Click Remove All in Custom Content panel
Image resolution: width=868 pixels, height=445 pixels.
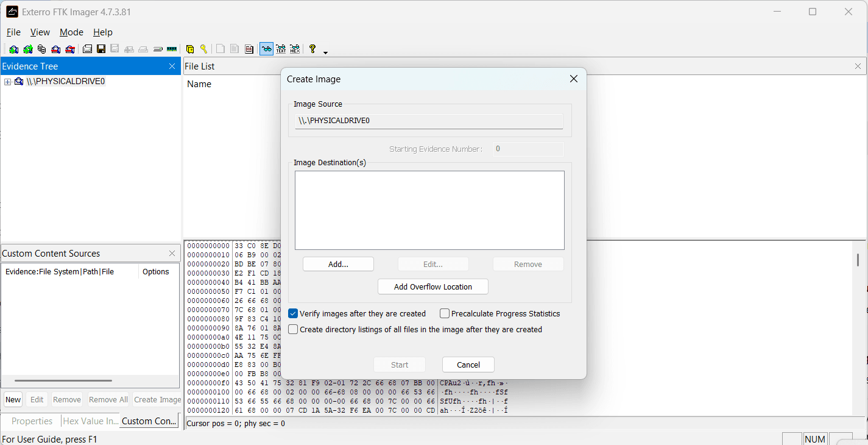pyautogui.click(x=108, y=399)
